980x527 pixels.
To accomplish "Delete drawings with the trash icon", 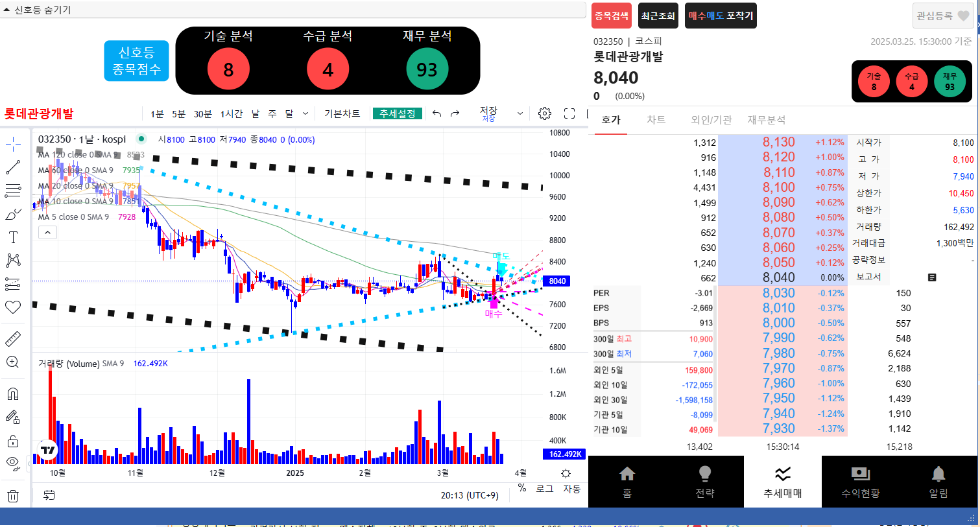I will click(x=13, y=497).
